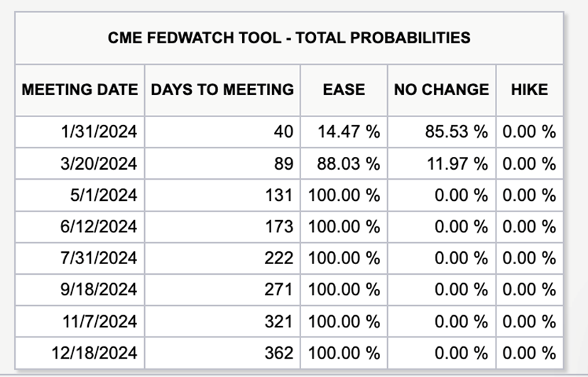The width and height of the screenshot is (588, 377).
Task: Click the 9/18/2024 meeting date cell
Action: [x=99, y=290]
